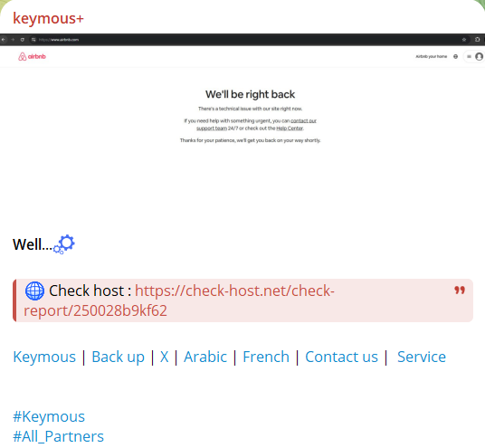Image resolution: width=485 pixels, height=448 pixels.
Task: Click the keymous+ channel name
Action: [48, 19]
